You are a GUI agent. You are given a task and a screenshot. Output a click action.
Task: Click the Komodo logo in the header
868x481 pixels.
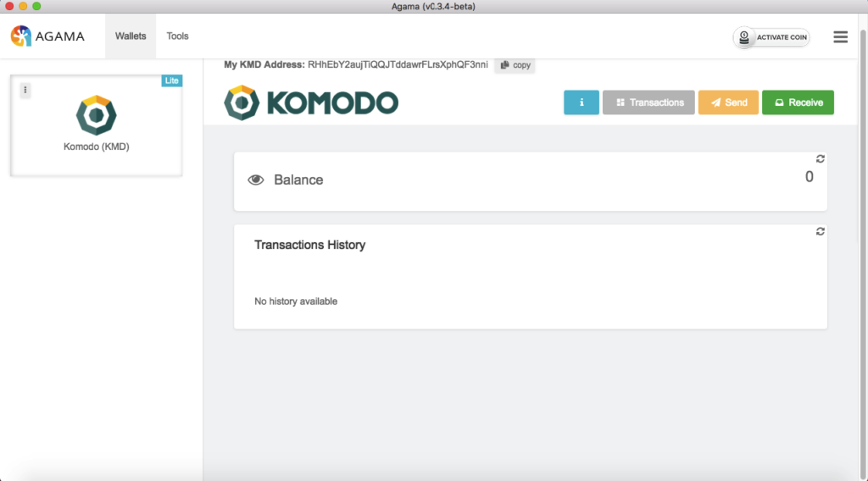(x=311, y=102)
